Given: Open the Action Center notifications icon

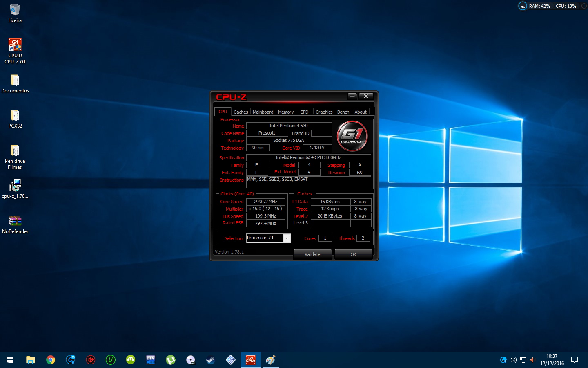Looking at the screenshot, I should [575, 360].
